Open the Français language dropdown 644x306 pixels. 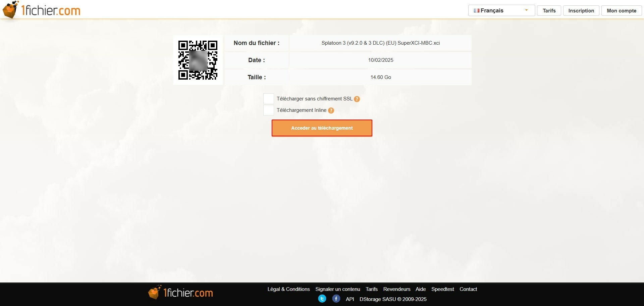pos(501,10)
